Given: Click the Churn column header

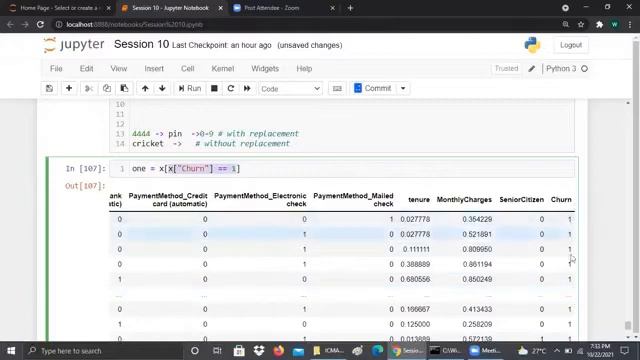Looking at the screenshot, I should 561,200.
